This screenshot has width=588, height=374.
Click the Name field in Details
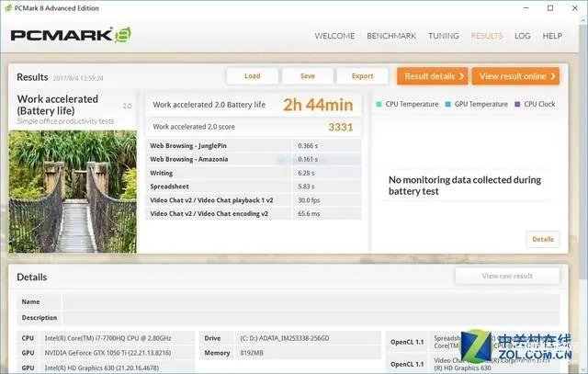[309, 301]
